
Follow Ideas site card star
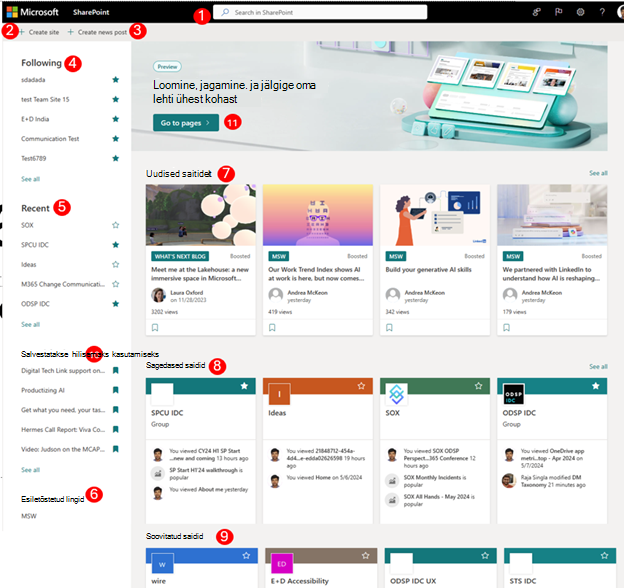[361, 386]
